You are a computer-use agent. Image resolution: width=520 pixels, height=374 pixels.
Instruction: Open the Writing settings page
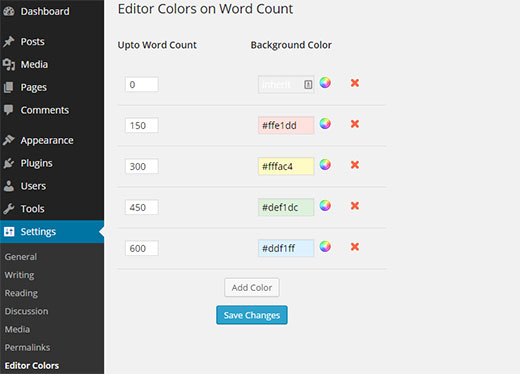click(19, 275)
